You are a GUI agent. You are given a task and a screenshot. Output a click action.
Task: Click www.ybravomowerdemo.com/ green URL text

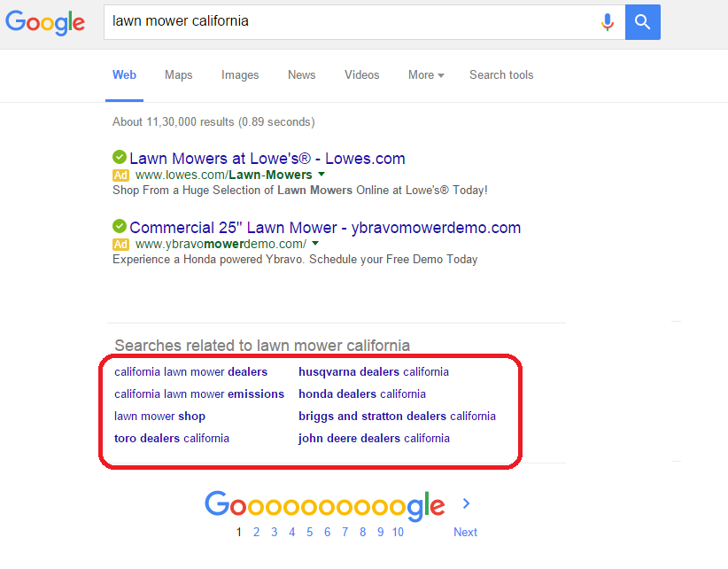221,244
